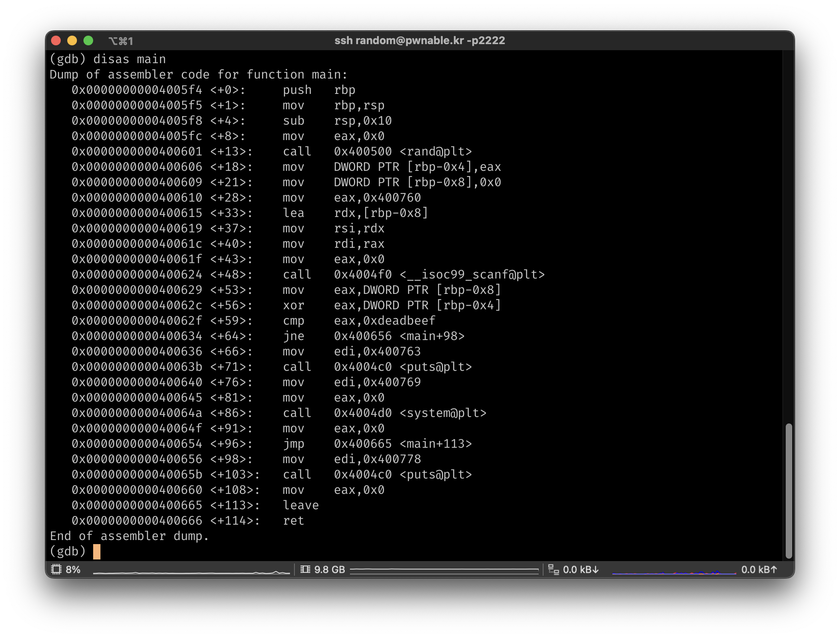Viewport: 840px width, 638px height.
Task: Close the terminal with red button
Action: pyautogui.click(x=56, y=40)
